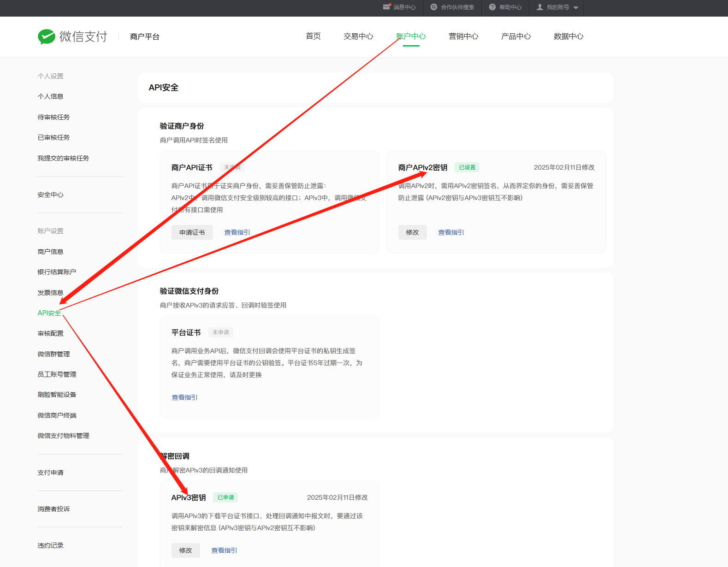
Task: Open 微信商户终端 sidebar item
Action: click(x=57, y=415)
